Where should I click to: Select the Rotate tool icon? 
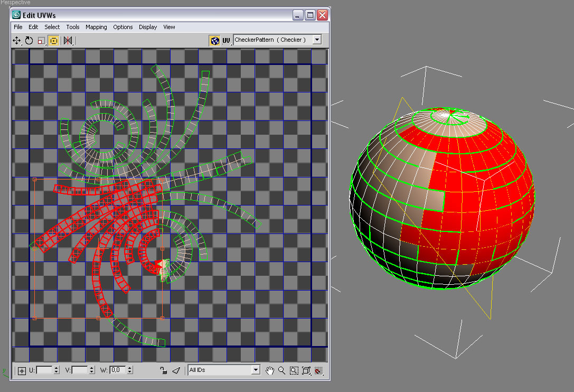tap(29, 40)
